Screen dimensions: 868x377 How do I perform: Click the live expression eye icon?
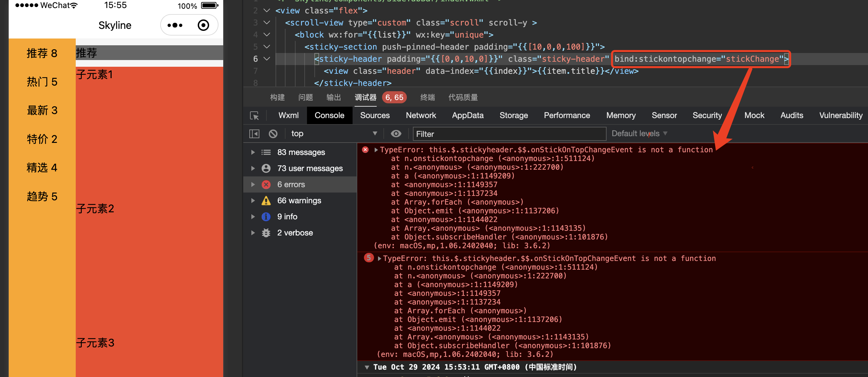pyautogui.click(x=396, y=134)
